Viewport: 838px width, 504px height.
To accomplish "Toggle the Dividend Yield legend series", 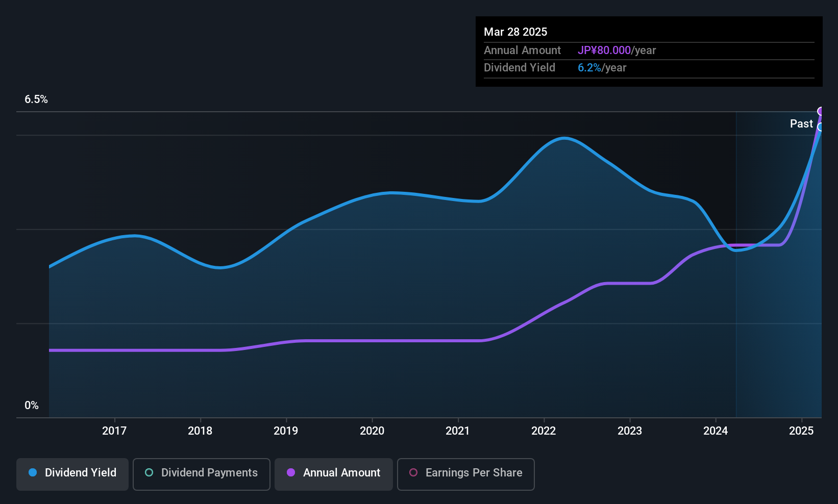I will click(x=72, y=473).
